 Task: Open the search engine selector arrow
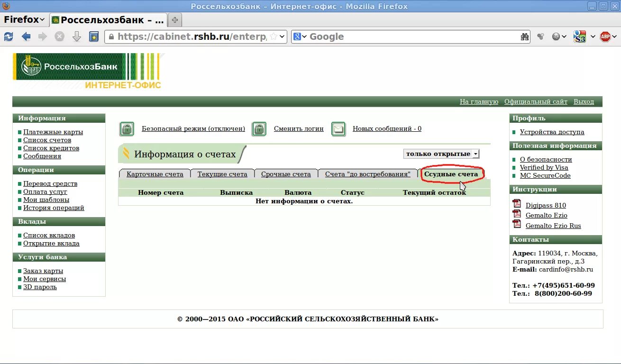click(304, 36)
